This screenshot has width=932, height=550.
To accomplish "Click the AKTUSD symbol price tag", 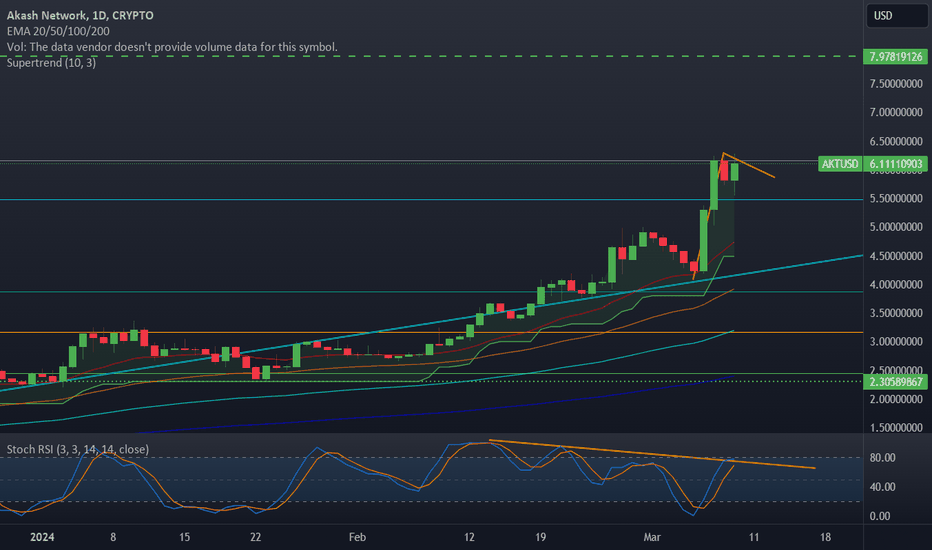I will click(x=839, y=164).
